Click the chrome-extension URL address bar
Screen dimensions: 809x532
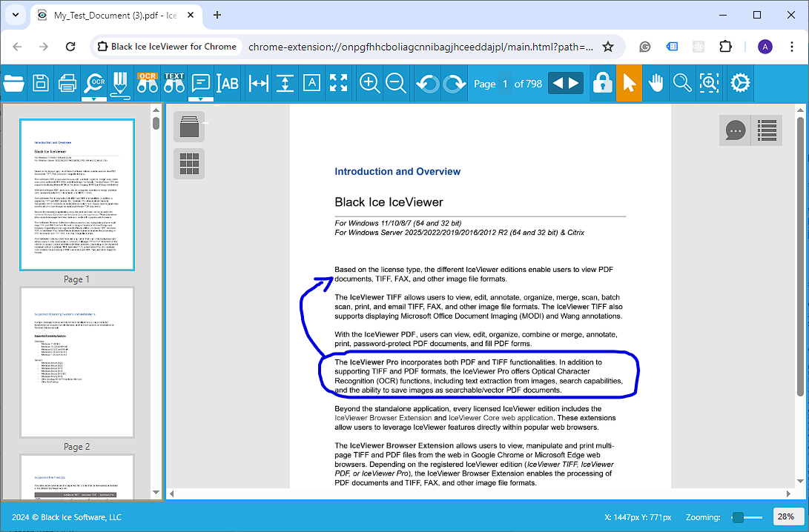(420, 47)
